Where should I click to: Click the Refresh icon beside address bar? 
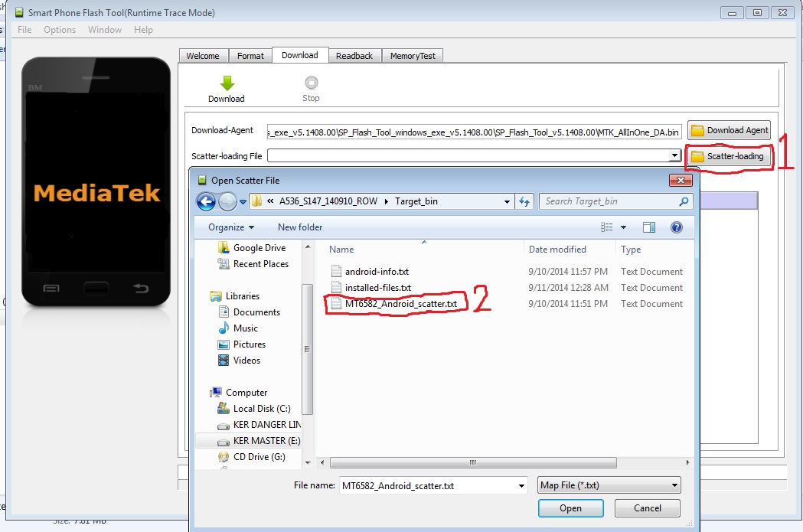pyautogui.click(x=524, y=202)
